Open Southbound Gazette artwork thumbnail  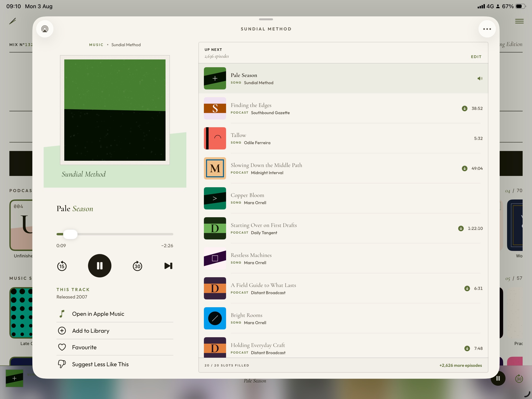(x=215, y=108)
